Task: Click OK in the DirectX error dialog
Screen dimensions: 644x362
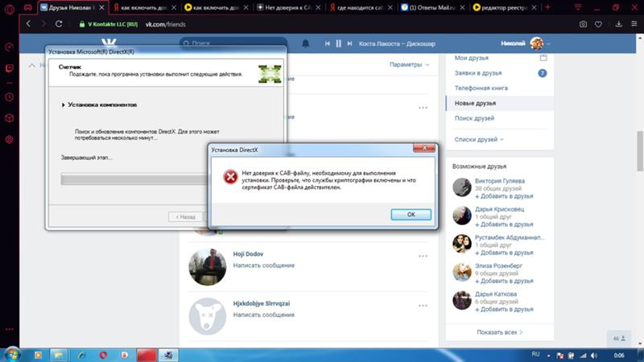Action: pyautogui.click(x=411, y=214)
